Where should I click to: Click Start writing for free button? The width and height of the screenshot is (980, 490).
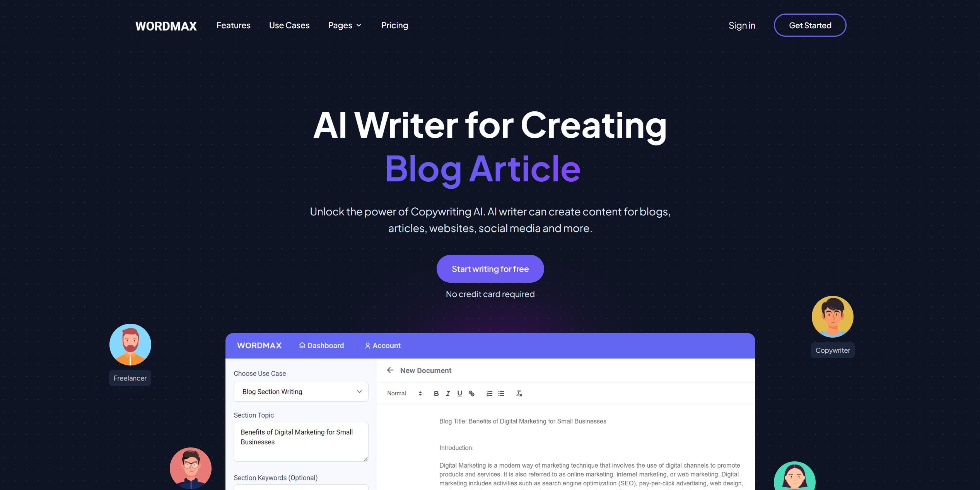pyautogui.click(x=490, y=269)
